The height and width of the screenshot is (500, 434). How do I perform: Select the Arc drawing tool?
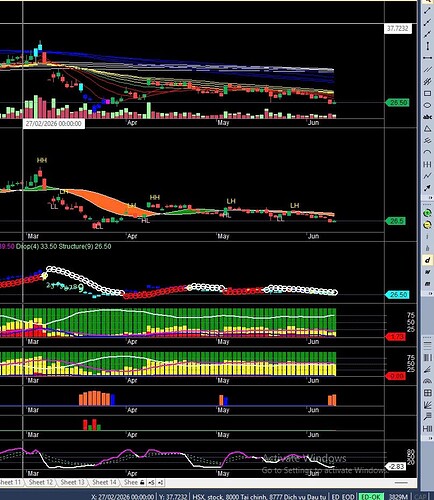coord(427,152)
